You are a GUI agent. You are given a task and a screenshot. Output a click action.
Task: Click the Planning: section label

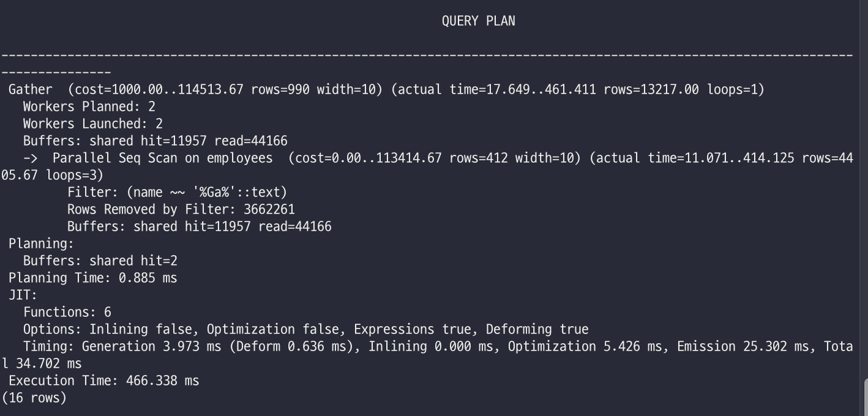[41, 244]
